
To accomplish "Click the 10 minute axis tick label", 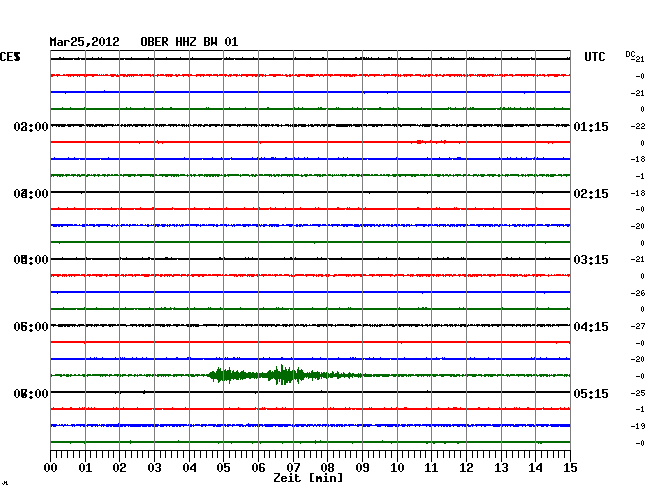I will coord(397,468).
